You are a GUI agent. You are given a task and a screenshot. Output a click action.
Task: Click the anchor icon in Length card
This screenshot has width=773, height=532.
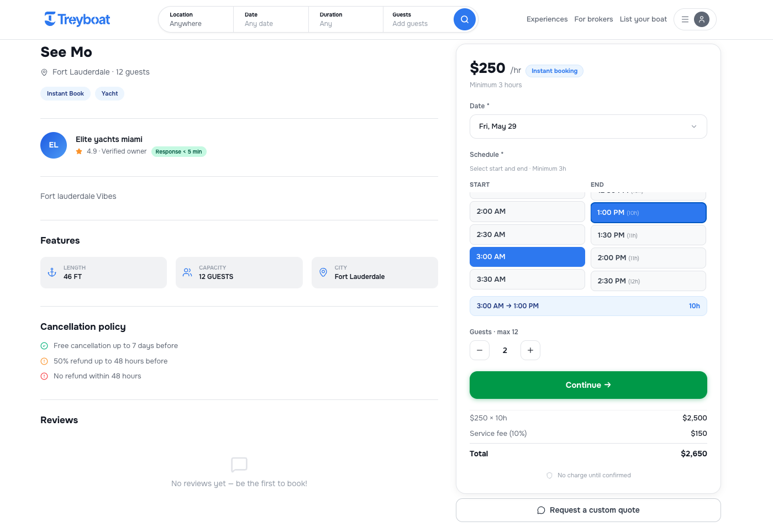[x=52, y=272]
